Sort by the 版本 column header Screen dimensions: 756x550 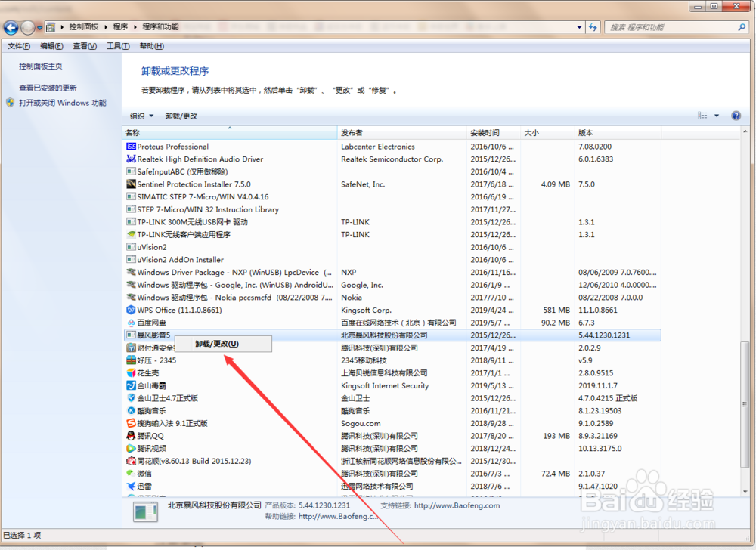[618, 133]
